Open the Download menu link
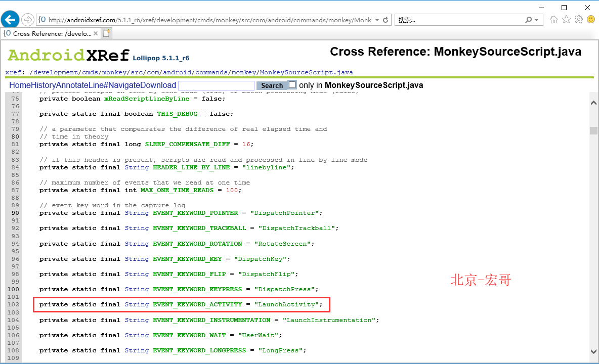599x364 pixels. (158, 85)
